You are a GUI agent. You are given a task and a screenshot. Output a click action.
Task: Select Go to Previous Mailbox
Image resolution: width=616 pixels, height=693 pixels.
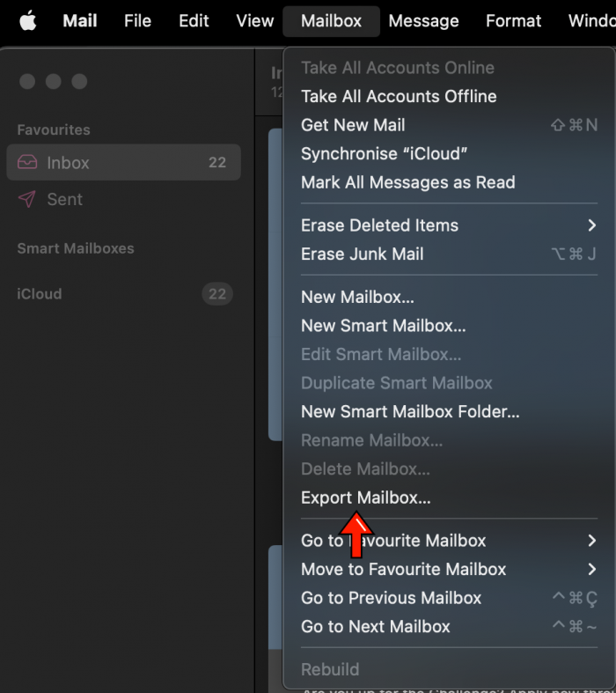click(x=449, y=598)
